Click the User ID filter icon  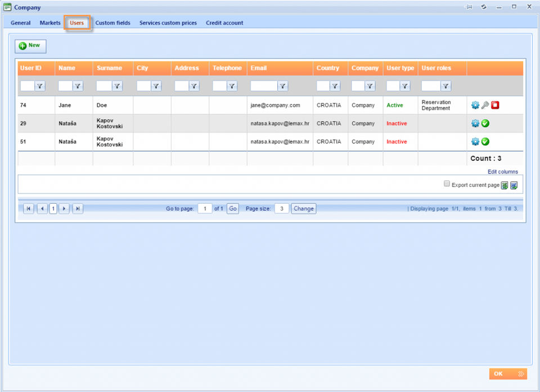(40, 86)
